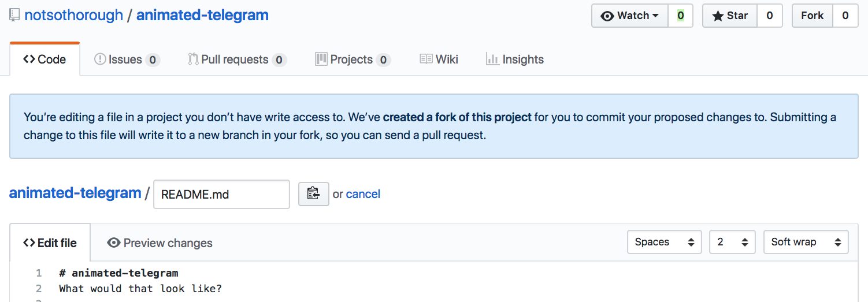The image size is (868, 302).
Task: Switch to the Edit file tab
Action: (x=50, y=243)
